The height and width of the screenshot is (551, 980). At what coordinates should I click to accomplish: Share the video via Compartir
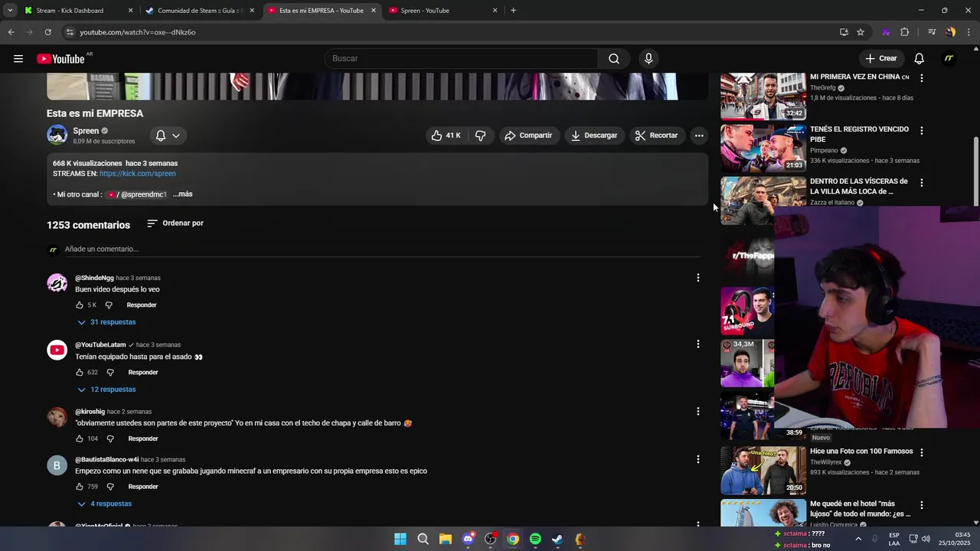pyautogui.click(x=528, y=135)
